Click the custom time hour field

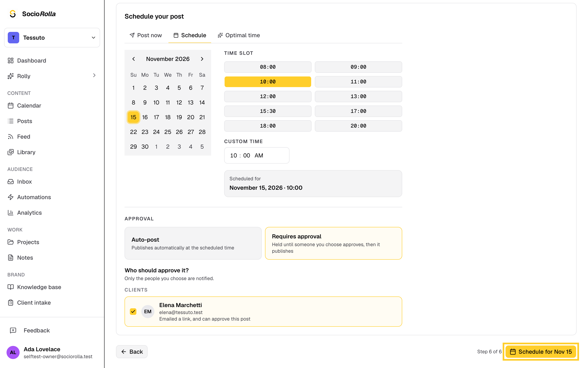click(233, 156)
